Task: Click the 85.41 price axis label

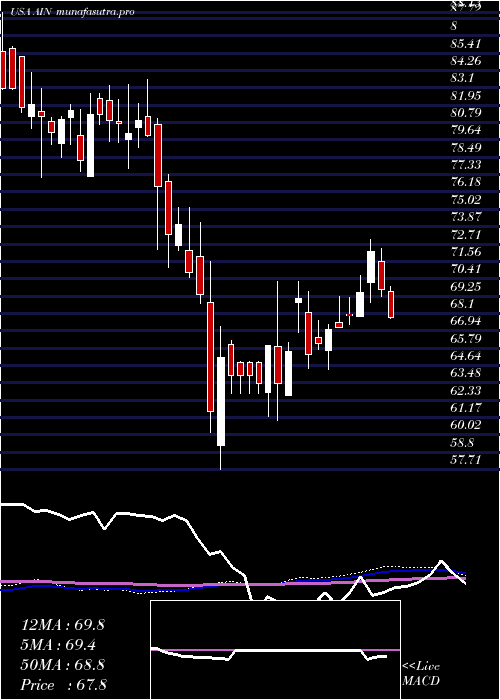Action: coord(466,44)
